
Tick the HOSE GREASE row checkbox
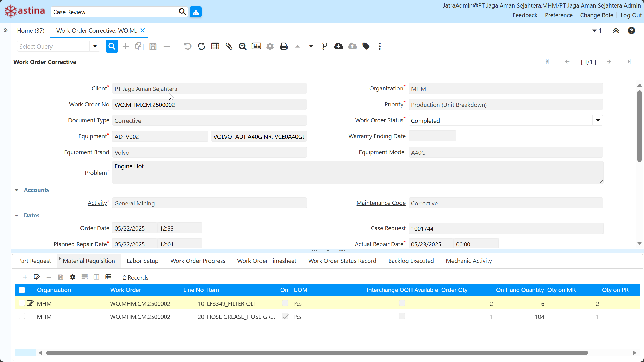coord(22,316)
